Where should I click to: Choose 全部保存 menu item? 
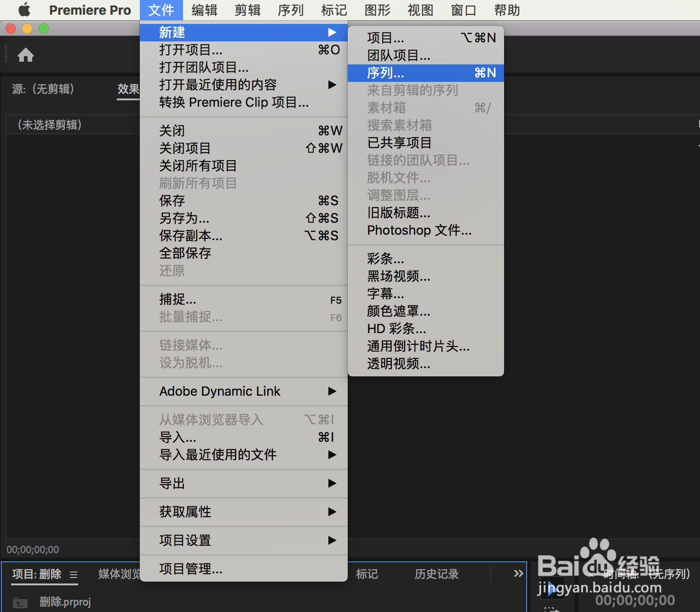[x=244, y=253]
